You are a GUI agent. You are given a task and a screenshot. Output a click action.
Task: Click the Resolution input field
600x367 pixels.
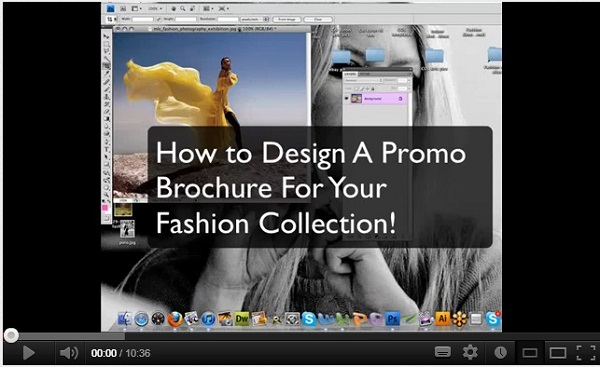coord(228,19)
